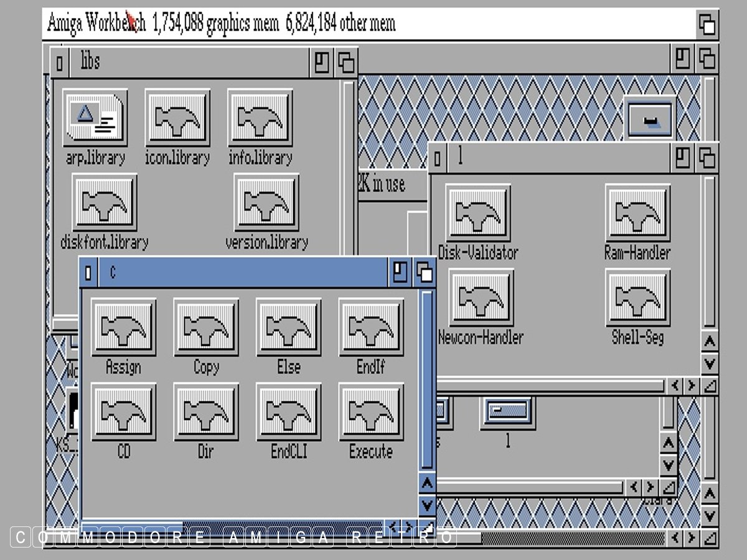Toggle zoom gadget of c window
The height and width of the screenshot is (560, 747).
coord(400,273)
